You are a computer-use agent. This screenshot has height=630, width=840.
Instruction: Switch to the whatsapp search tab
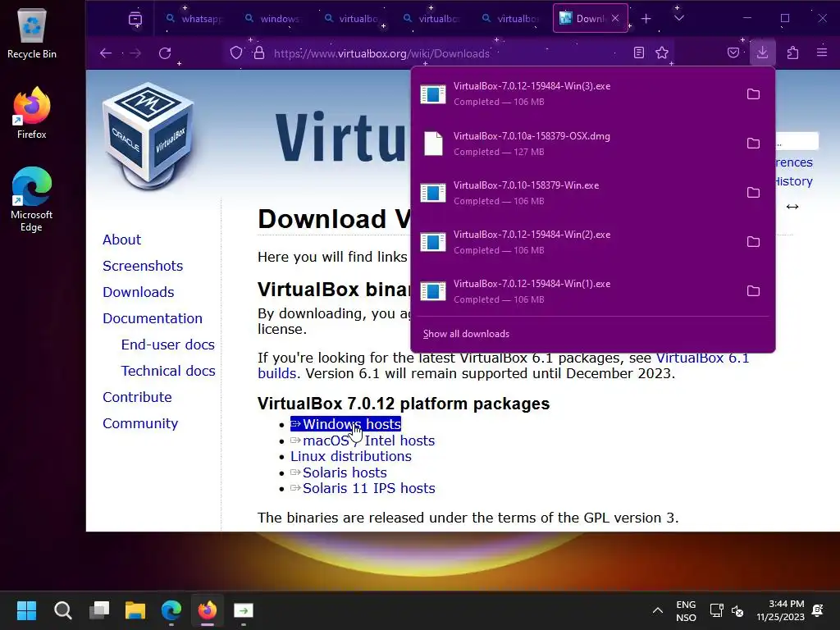click(x=194, y=19)
